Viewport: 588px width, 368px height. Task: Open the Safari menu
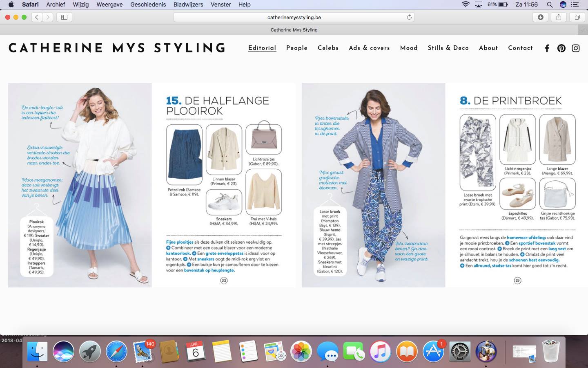[30, 4]
